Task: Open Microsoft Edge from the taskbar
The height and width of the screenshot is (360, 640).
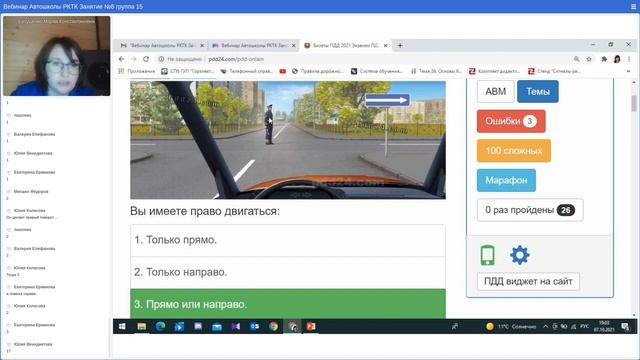Action: pos(160,327)
